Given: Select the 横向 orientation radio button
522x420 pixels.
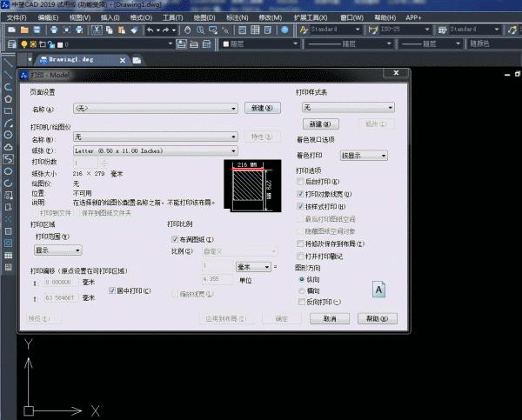Looking at the screenshot, I should (x=302, y=290).
